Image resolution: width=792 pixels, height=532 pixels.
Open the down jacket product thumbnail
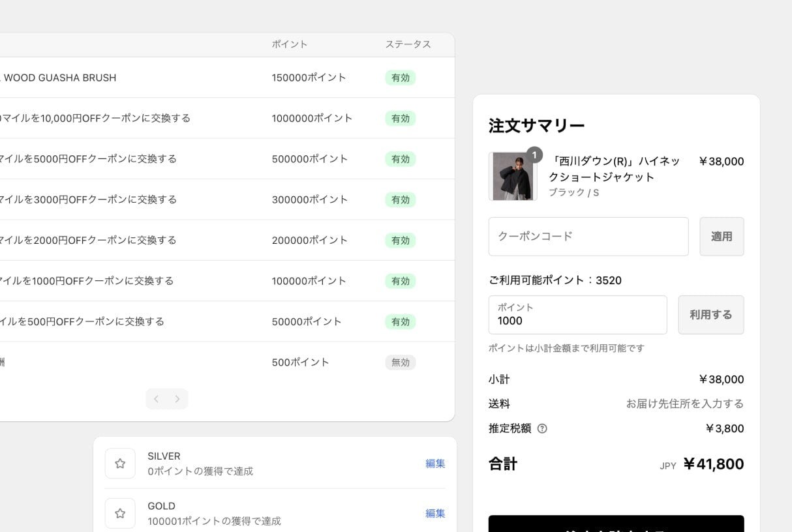513,177
